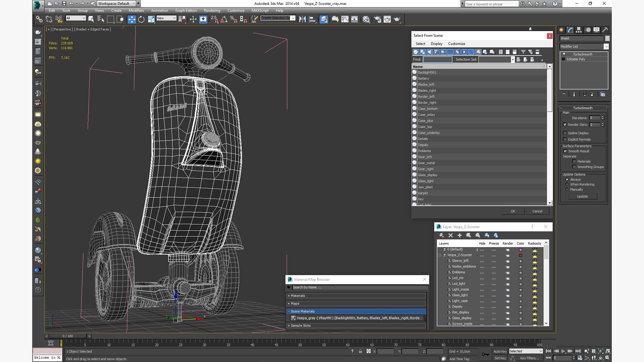Click the TurboSmooth Update button
The image size is (644, 362).
point(582,196)
